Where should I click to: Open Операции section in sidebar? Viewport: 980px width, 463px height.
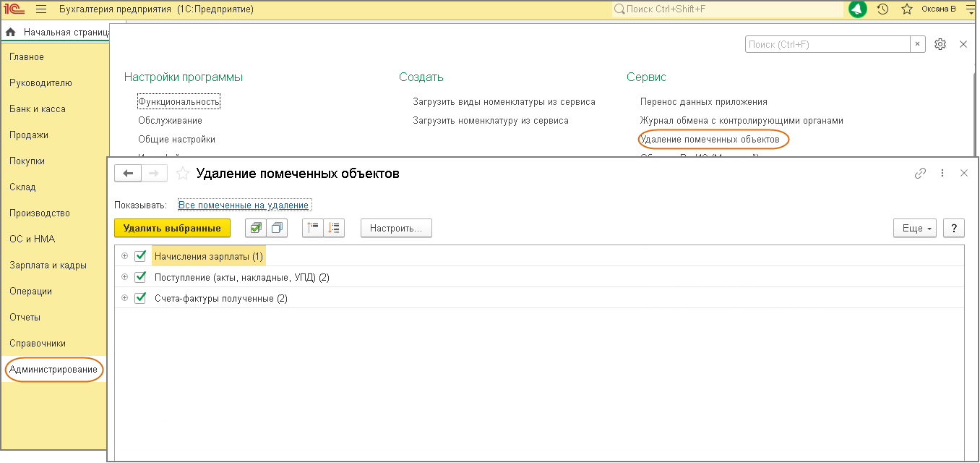click(x=30, y=292)
